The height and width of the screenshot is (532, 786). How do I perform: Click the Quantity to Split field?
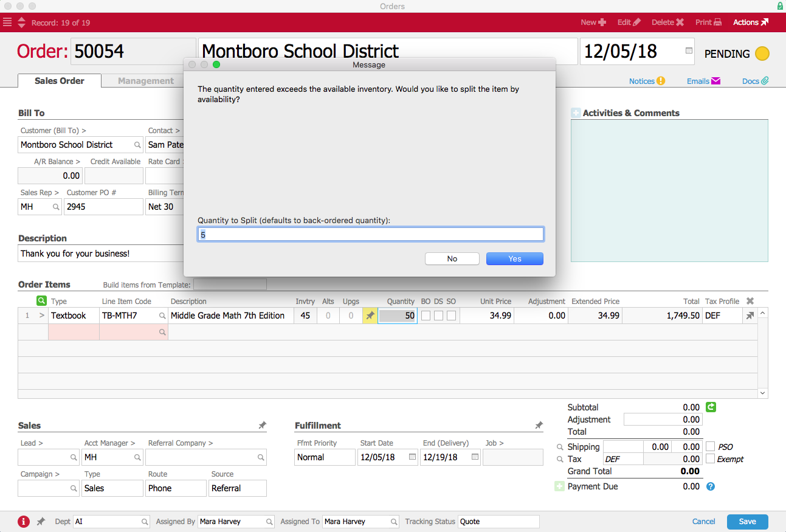pos(371,234)
